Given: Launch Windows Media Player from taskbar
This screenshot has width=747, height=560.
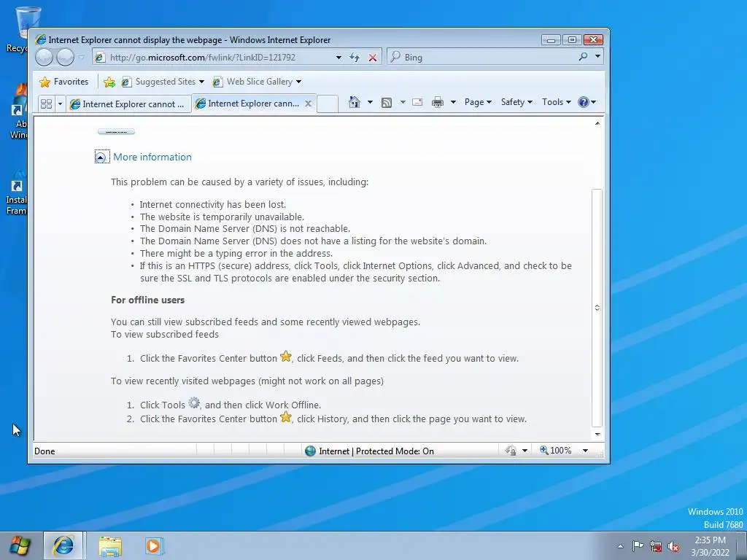Looking at the screenshot, I should [153, 545].
